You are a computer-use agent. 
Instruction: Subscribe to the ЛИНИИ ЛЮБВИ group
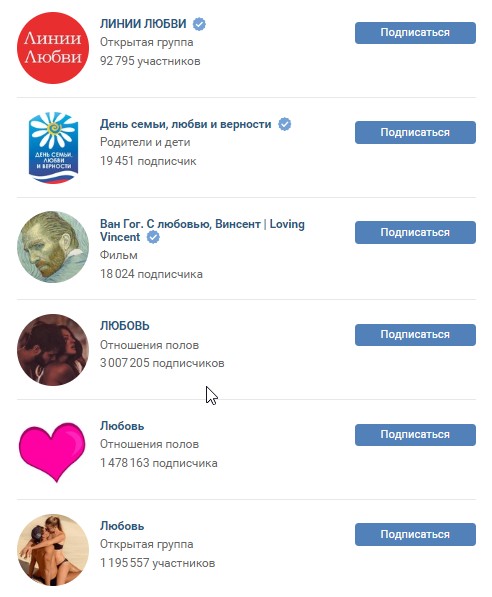415,33
